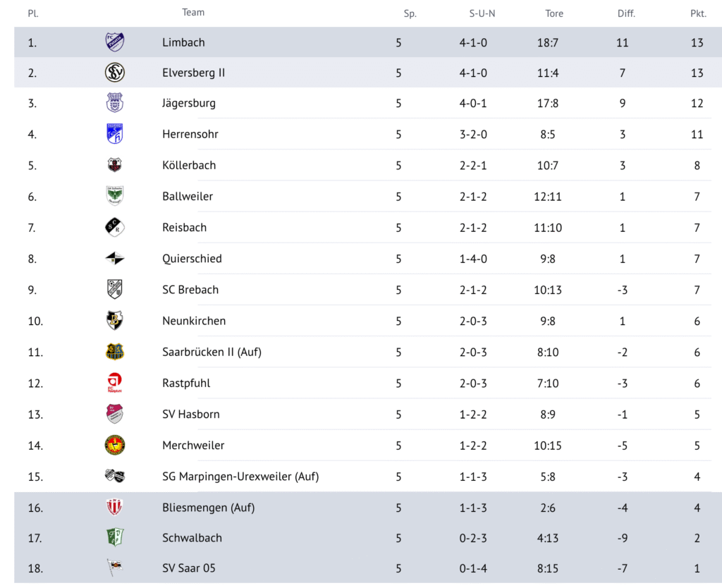Sort by the Tore column header
Image resolution: width=722 pixels, height=588 pixels.
point(554,14)
